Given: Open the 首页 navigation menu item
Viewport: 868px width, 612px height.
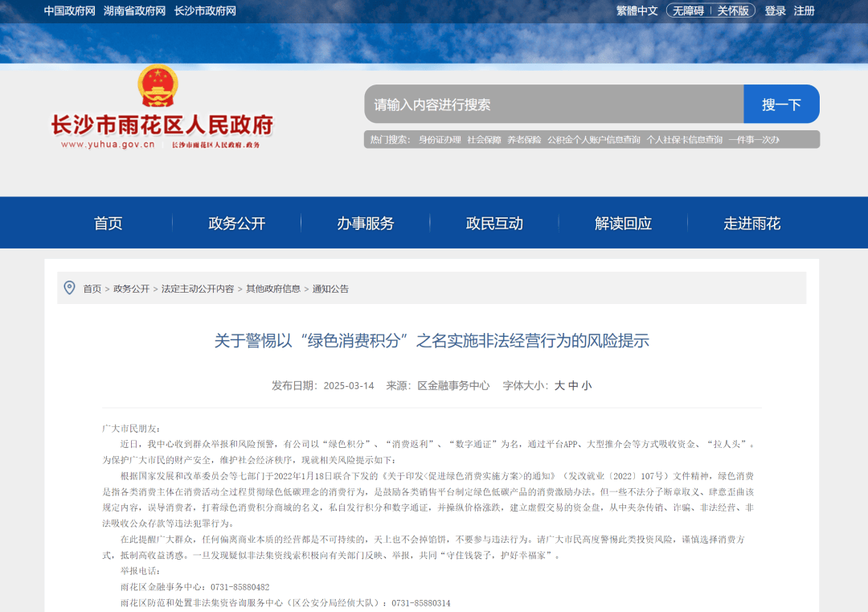Looking at the screenshot, I should pyautogui.click(x=108, y=224).
